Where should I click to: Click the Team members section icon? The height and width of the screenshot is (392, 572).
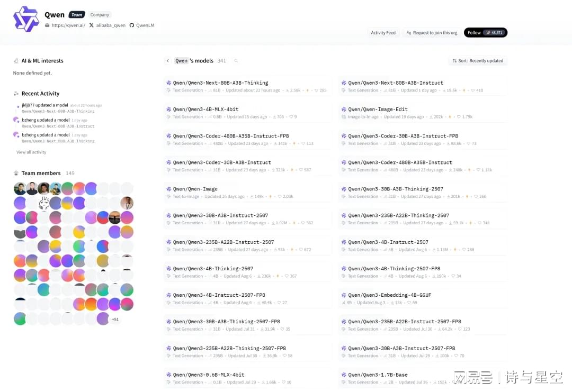16,173
